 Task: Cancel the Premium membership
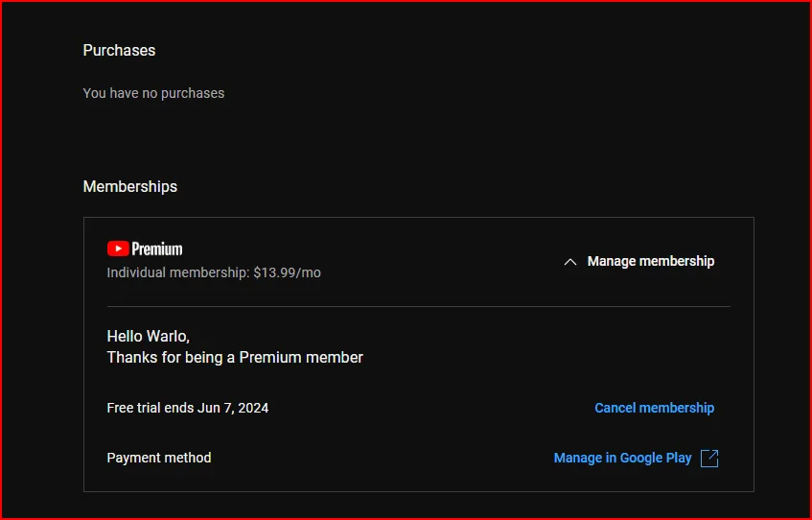click(x=654, y=408)
